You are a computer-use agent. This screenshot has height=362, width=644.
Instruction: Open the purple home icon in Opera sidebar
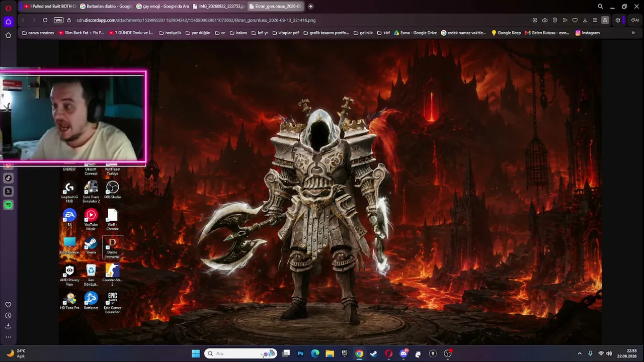click(x=8, y=22)
